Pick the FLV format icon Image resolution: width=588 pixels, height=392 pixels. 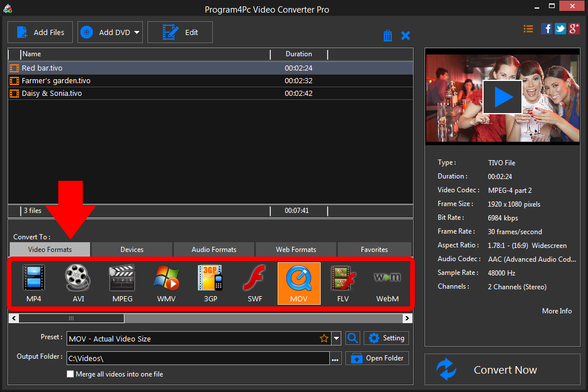(x=343, y=283)
